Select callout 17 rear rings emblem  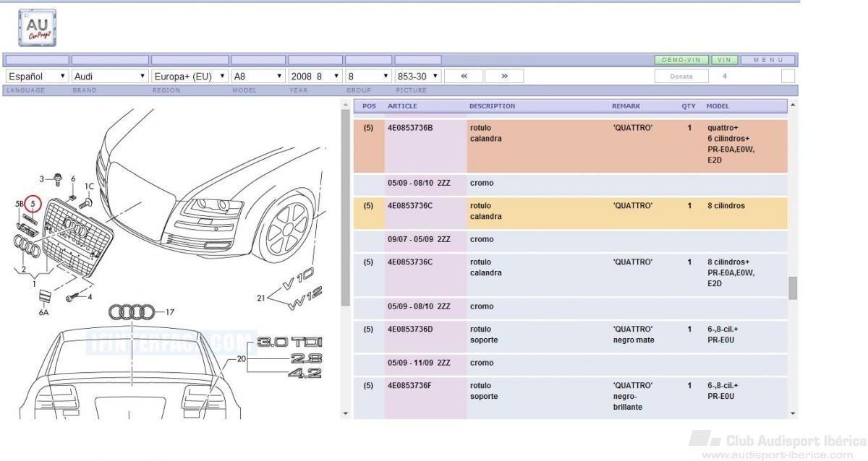[x=170, y=312]
